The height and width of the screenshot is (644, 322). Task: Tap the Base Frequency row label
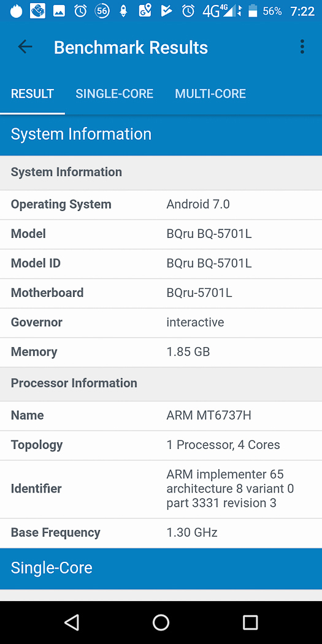[x=55, y=533]
